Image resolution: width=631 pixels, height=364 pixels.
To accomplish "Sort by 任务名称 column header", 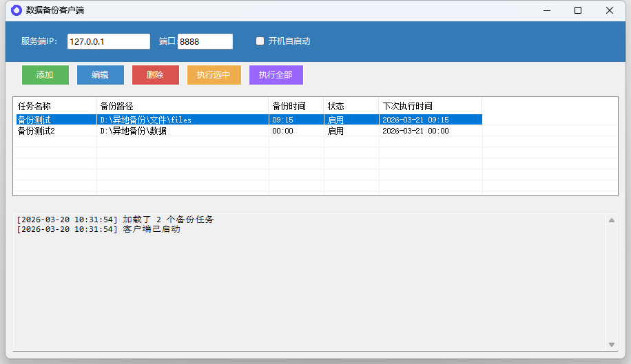I will pos(55,106).
